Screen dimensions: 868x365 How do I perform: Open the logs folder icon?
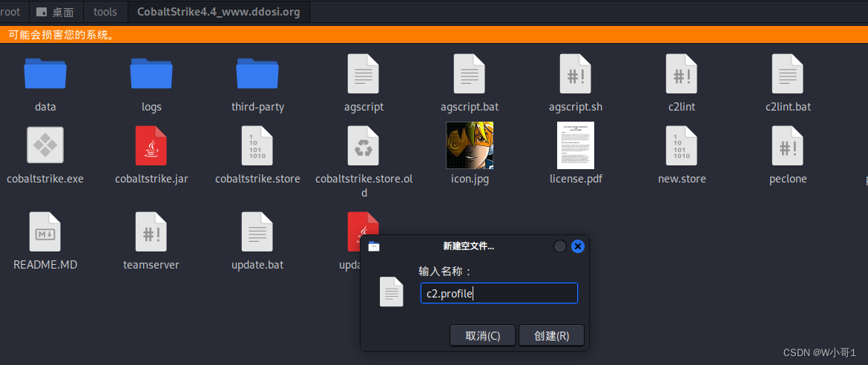pyautogui.click(x=151, y=73)
